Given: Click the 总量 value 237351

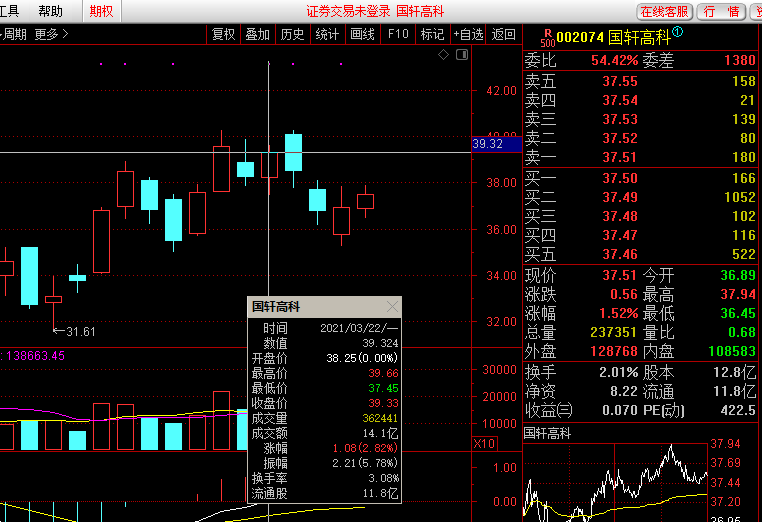Looking at the screenshot, I should (x=613, y=333).
